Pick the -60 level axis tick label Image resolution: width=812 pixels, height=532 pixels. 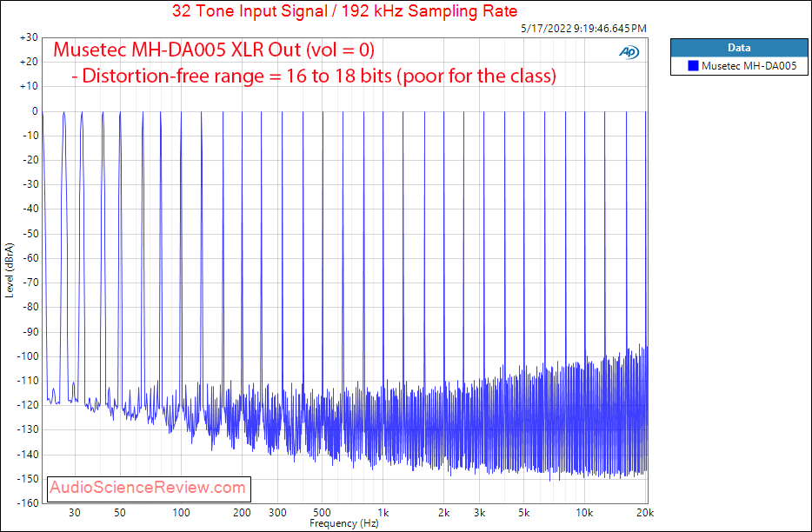(30, 258)
